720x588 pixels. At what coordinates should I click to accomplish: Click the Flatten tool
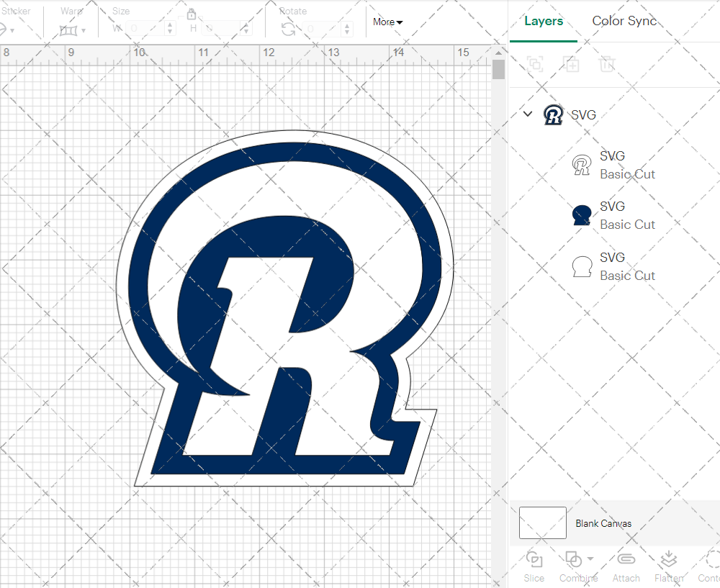pos(669,567)
